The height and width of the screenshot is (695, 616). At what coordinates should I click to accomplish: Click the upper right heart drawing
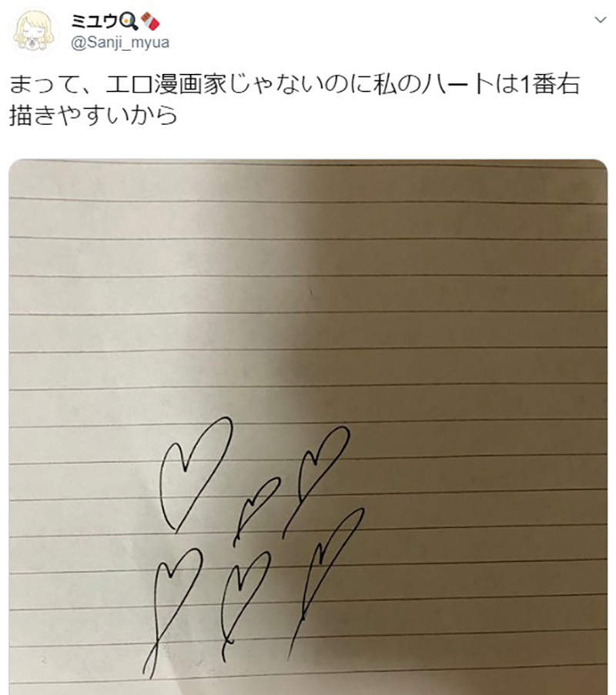316,481
